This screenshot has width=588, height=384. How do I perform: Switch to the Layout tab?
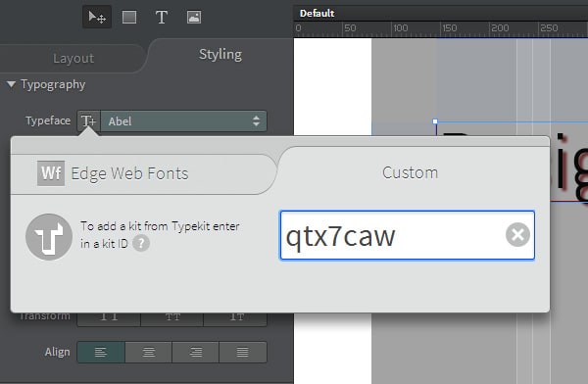coord(73,58)
